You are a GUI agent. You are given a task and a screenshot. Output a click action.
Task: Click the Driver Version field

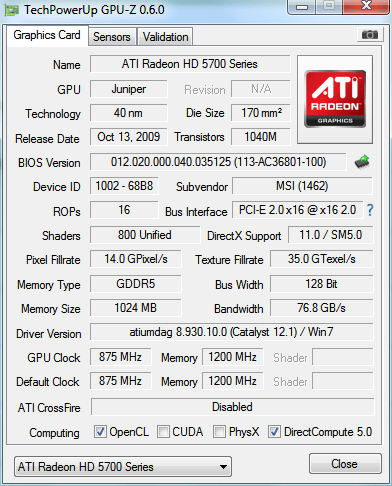point(232,332)
